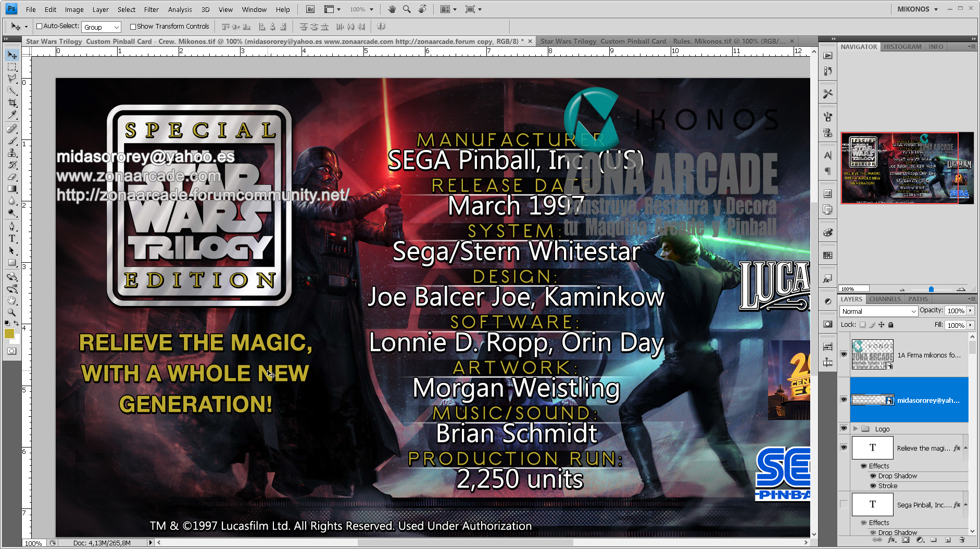This screenshot has width=980, height=549.
Task: Select the Magic Wand tool
Action: 12,91
